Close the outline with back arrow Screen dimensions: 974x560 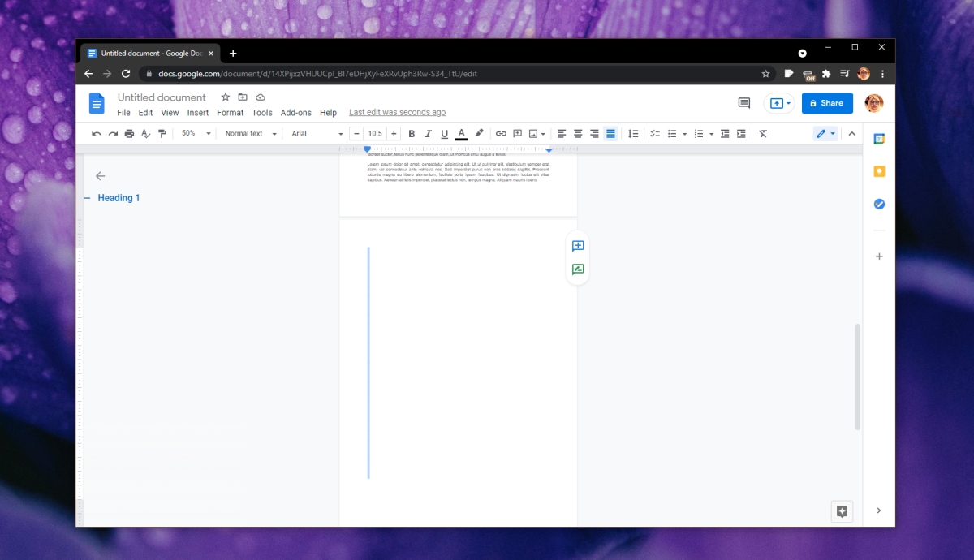[x=100, y=176]
